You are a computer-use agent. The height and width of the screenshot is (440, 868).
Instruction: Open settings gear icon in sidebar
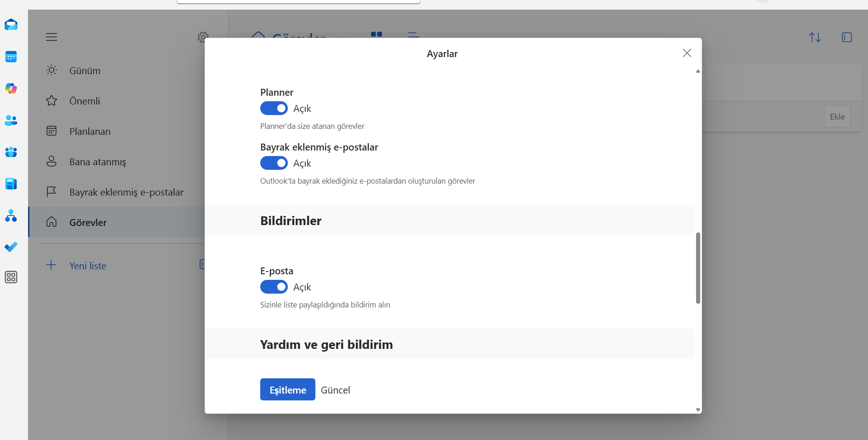tap(203, 37)
